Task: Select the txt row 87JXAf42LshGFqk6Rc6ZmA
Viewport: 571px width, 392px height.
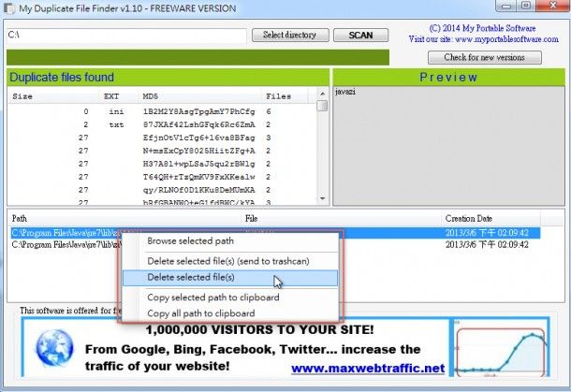Action: (163, 124)
